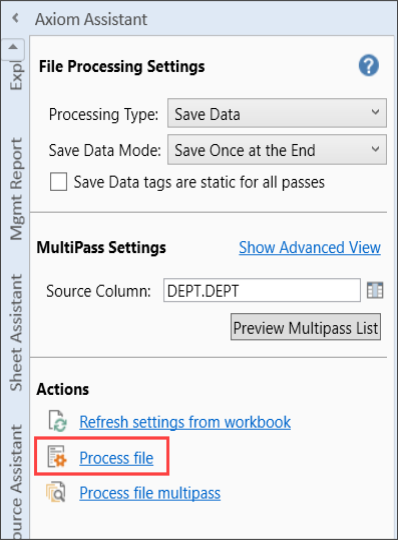The image size is (398, 540).
Task: Click the up arrow above sidebar tabs
Action: (13, 47)
